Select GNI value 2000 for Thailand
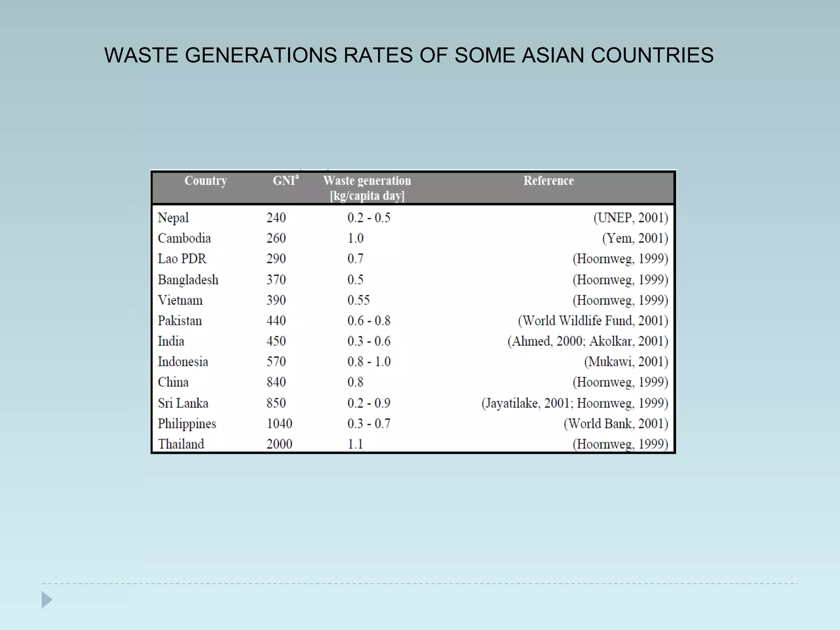Viewport: 840px width, 630px height. pyautogui.click(x=279, y=444)
